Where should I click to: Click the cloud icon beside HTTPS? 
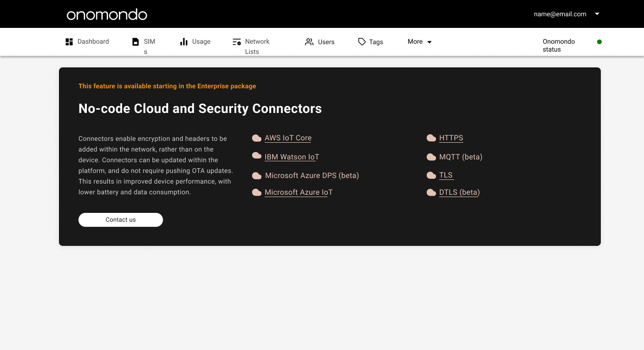pos(431,138)
